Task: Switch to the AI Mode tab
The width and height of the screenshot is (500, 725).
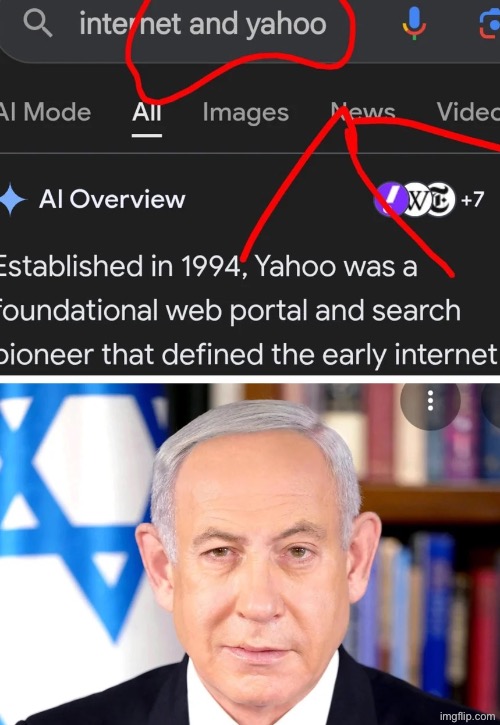Action: pos(44,112)
